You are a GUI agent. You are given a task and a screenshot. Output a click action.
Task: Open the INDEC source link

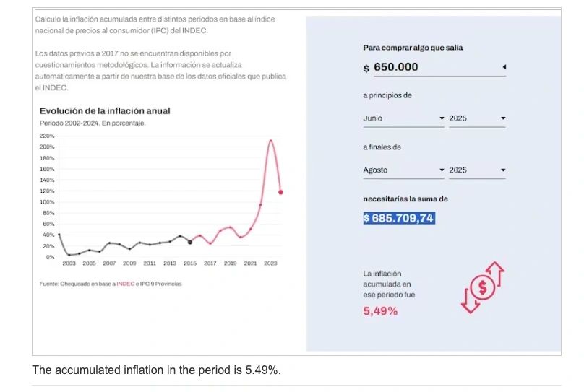[125, 284]
